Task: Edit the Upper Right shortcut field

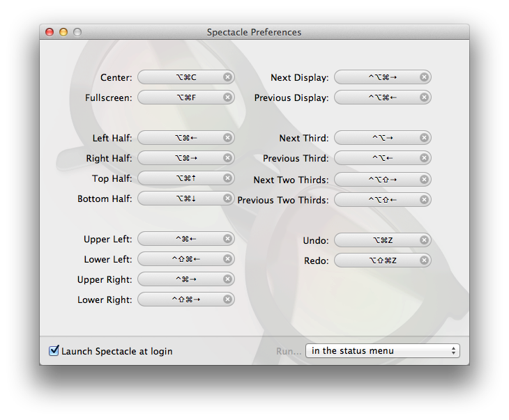Action: [186, 279]
